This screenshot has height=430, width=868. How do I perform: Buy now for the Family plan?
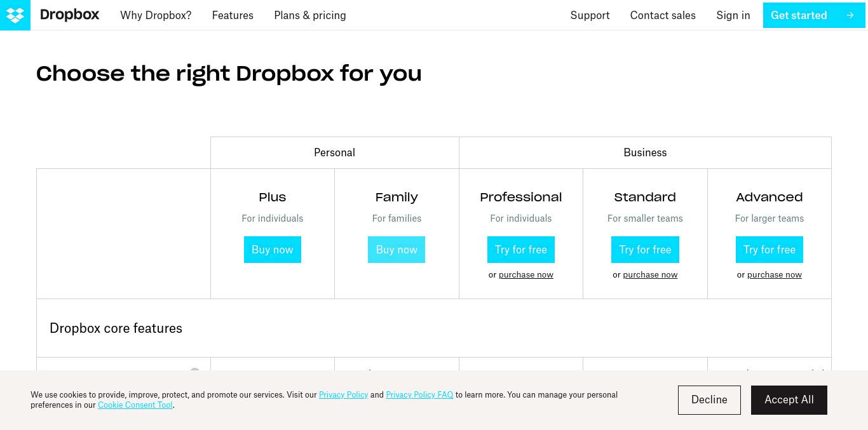397,250
